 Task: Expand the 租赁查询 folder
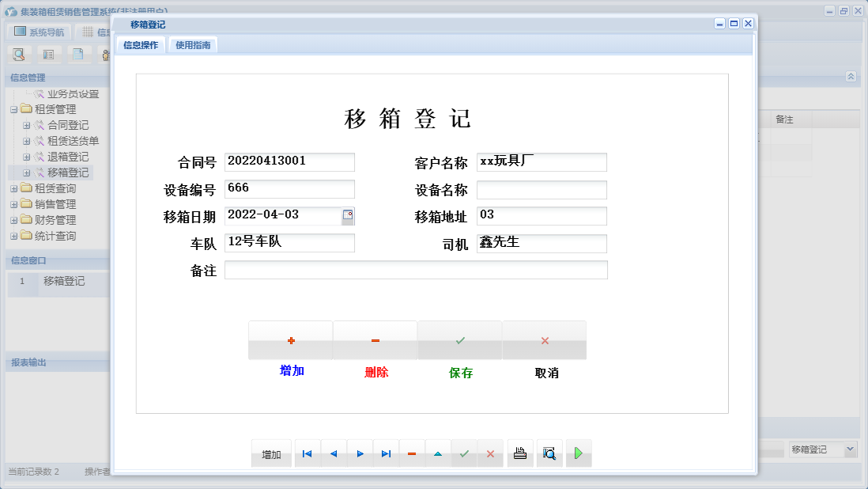point(14,188)
